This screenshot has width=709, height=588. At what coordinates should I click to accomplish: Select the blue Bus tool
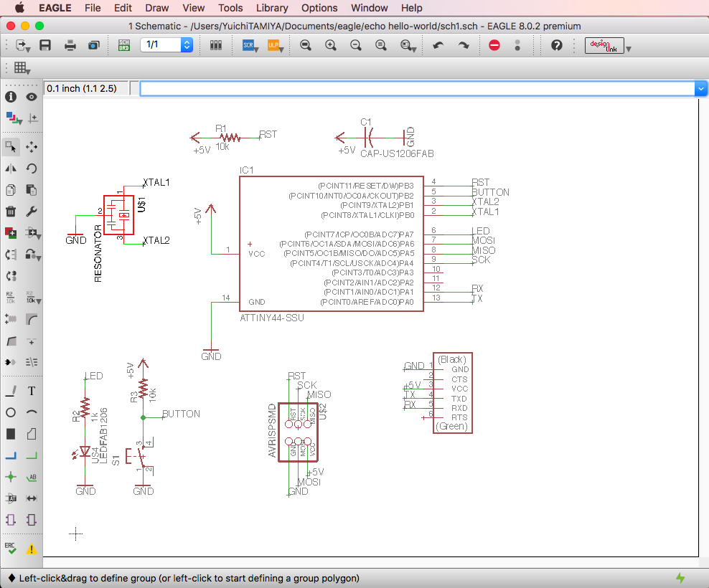coord(11,455)
